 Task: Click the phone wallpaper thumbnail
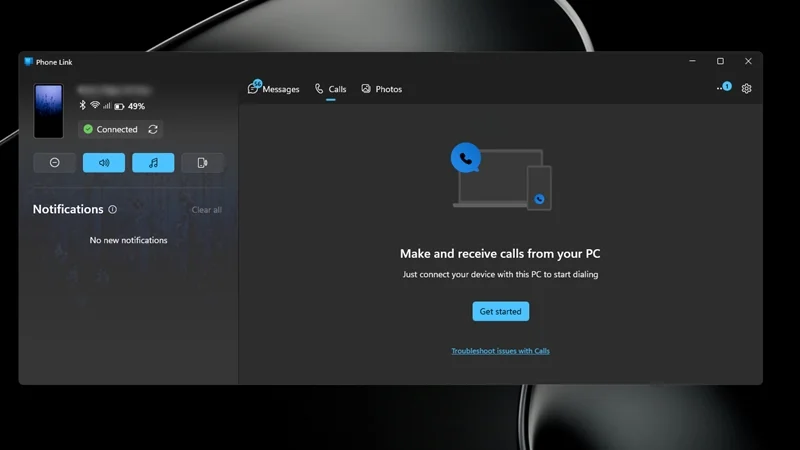pos(48,111)
